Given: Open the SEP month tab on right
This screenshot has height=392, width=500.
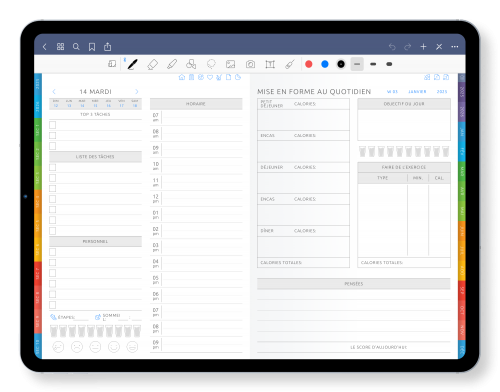Looking at the screenshot, I should 462,290.
